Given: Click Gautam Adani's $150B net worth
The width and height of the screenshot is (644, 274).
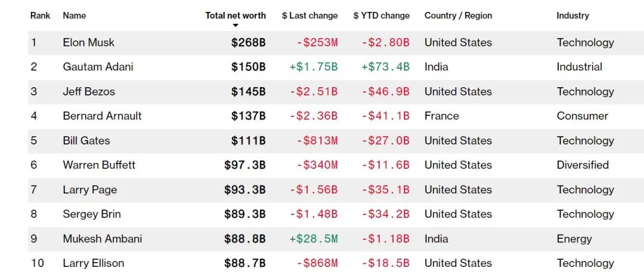Looking at the screenshot, I should pyautogui.click(x=248, y=67).
